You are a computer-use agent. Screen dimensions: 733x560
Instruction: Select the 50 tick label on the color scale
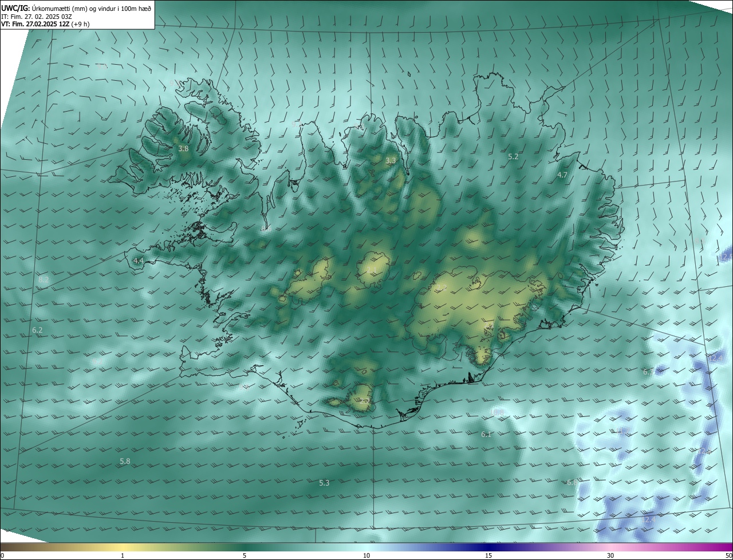click(x=728, y=555)
